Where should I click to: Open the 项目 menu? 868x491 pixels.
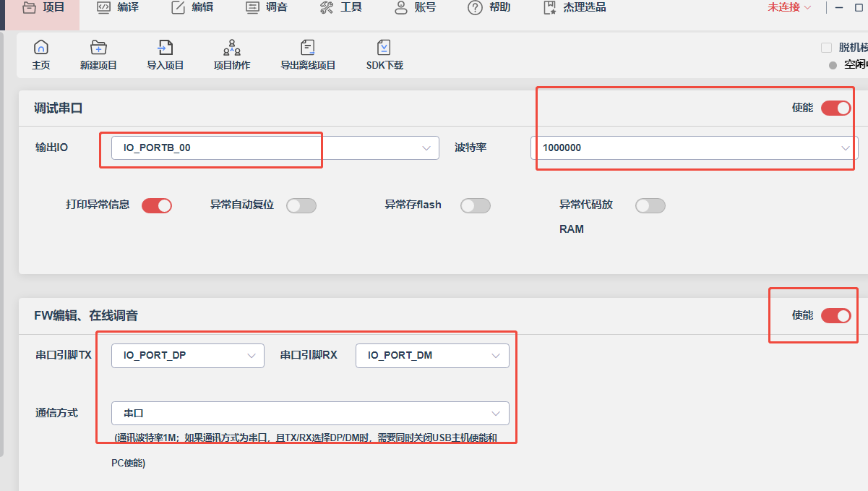[43, 8]
